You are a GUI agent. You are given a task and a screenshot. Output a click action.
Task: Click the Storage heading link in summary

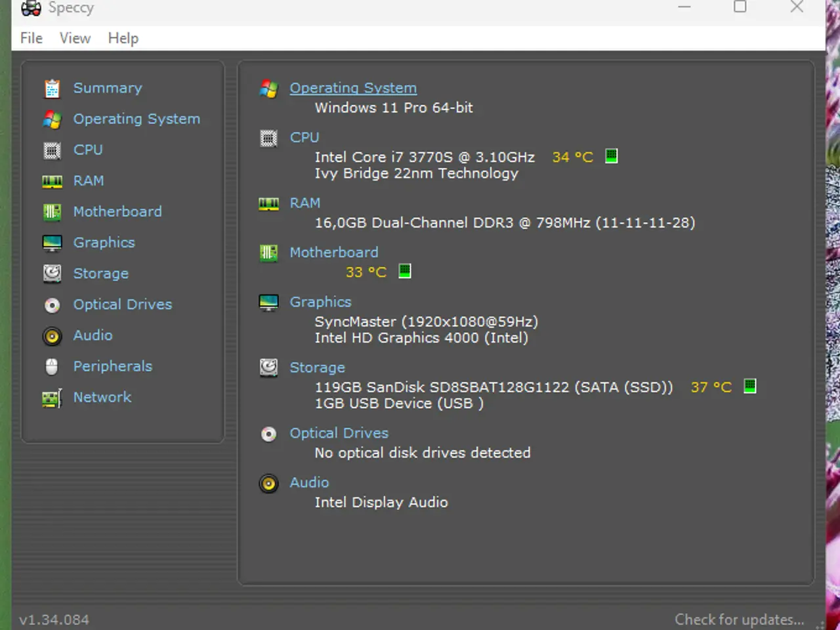pos(317,367)
